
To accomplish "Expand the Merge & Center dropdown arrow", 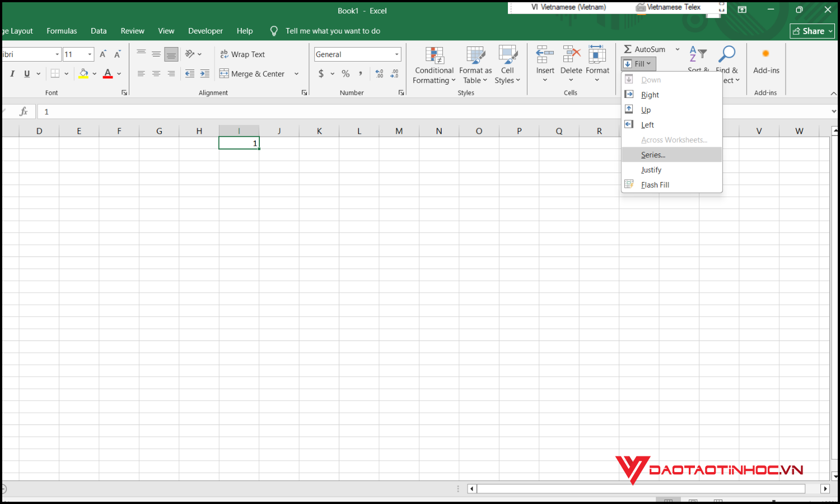I will [x=296, y=73].
